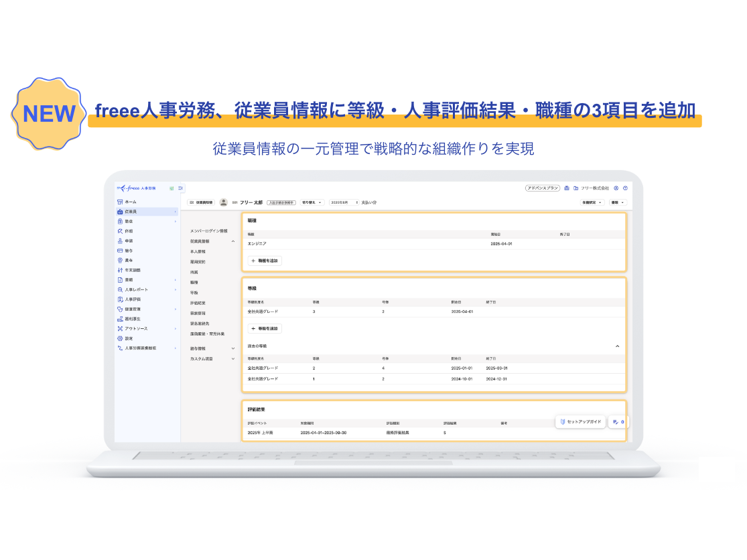Click the 従業員 briefcase icon in sidebar
This screenshot has width=747, height=560.
pyautogui.click(x=120, y=212)
